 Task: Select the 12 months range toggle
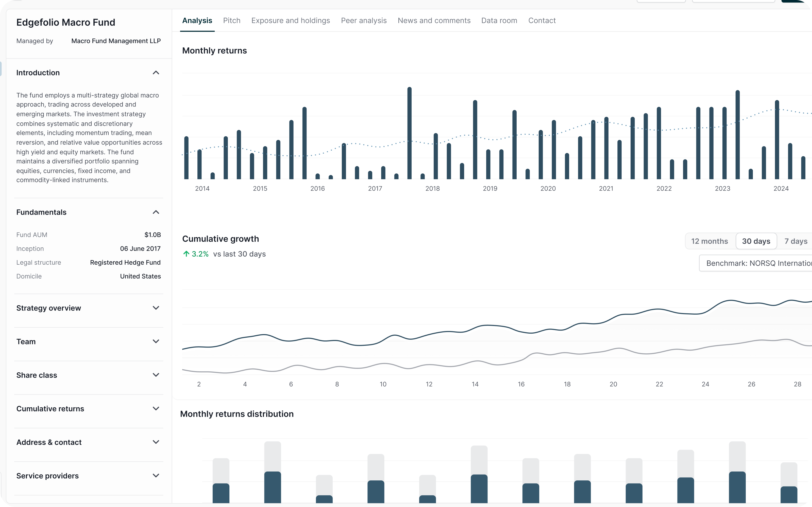[x=709, y=241]
